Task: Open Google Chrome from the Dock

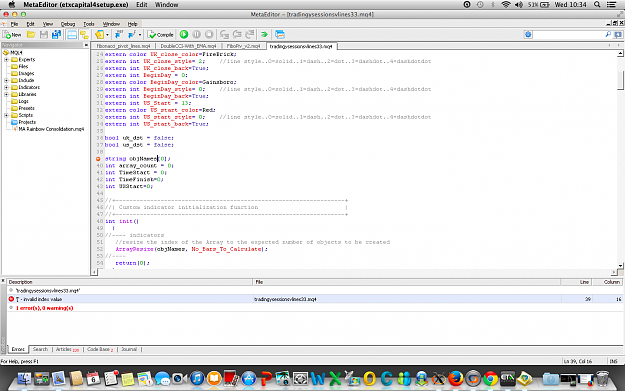Action: tap(491, 378)
